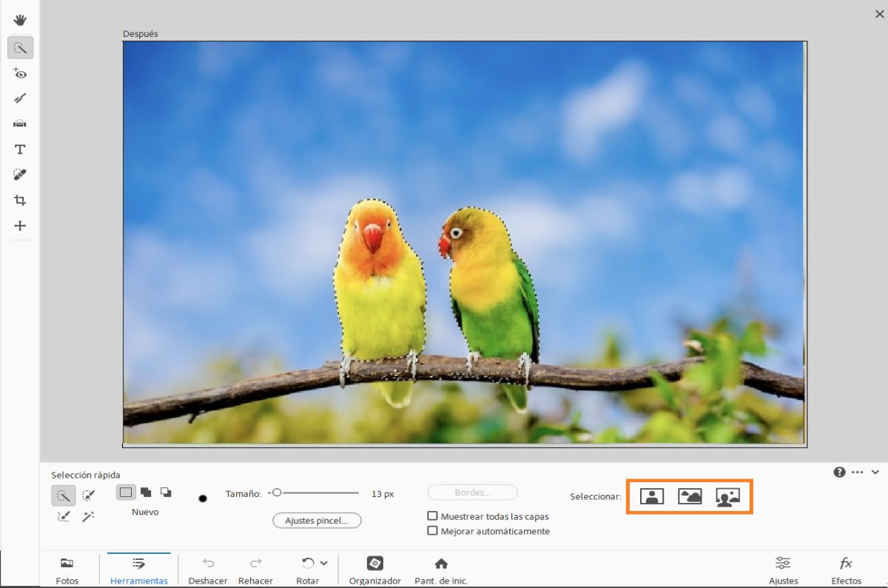Select the Move tool
Screen dimensions: 888x588
[20, 226]
